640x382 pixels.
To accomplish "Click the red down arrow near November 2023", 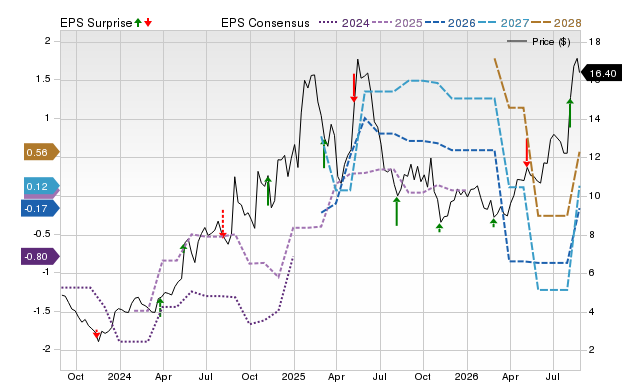I will point(96,334).
